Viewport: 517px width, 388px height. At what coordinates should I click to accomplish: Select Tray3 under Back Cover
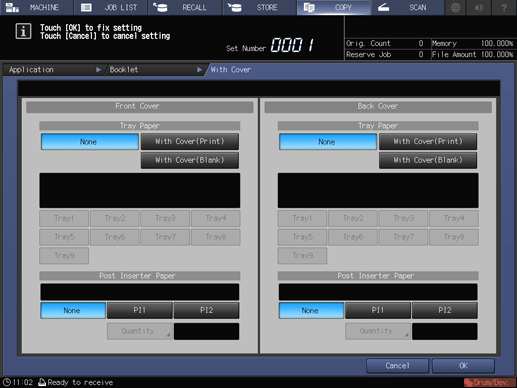403,218
